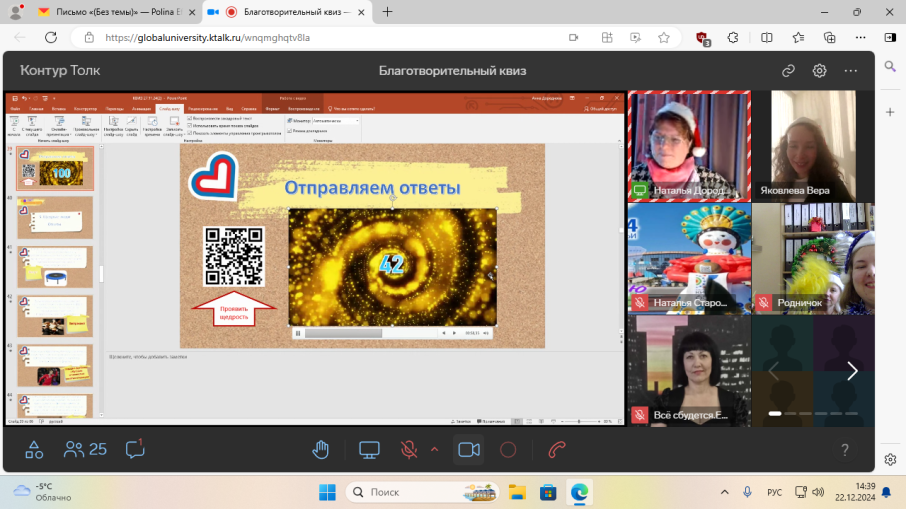Open the favorites list
Screen dimensions: 906x509
pos(799,38)
